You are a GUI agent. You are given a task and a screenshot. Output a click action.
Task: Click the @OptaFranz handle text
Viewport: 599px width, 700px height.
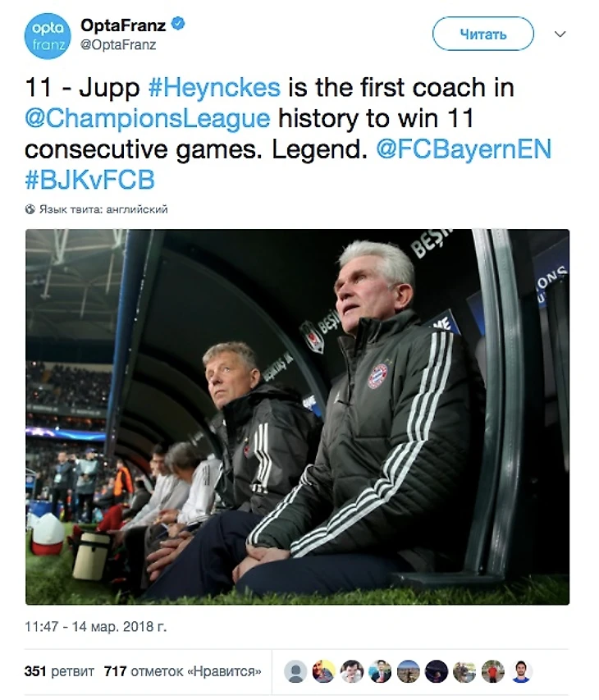coord(119,44)
